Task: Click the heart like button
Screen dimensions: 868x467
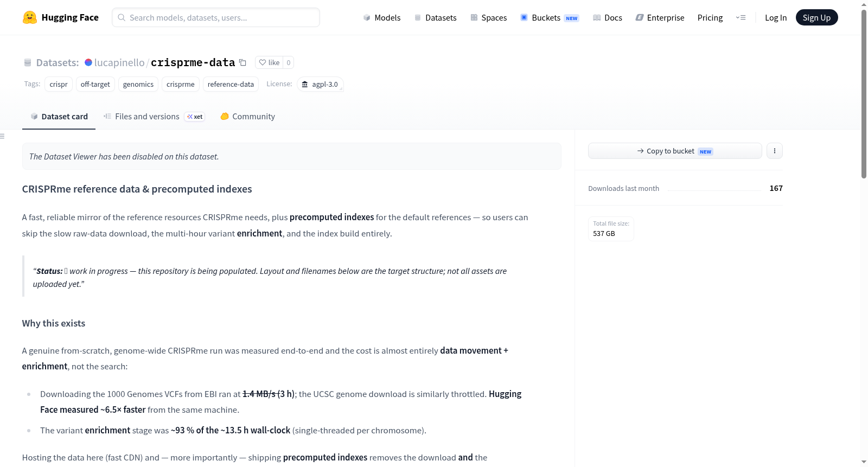Action: tap(269, 63)
